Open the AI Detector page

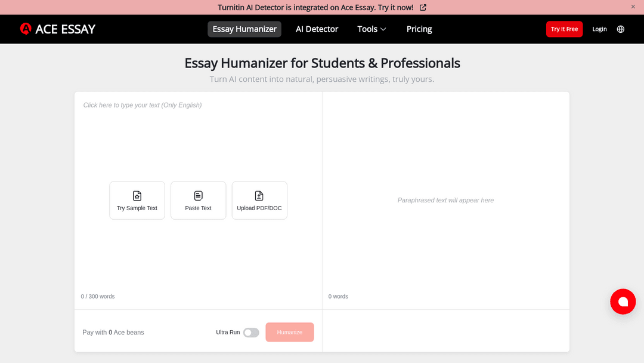[317, 29]
